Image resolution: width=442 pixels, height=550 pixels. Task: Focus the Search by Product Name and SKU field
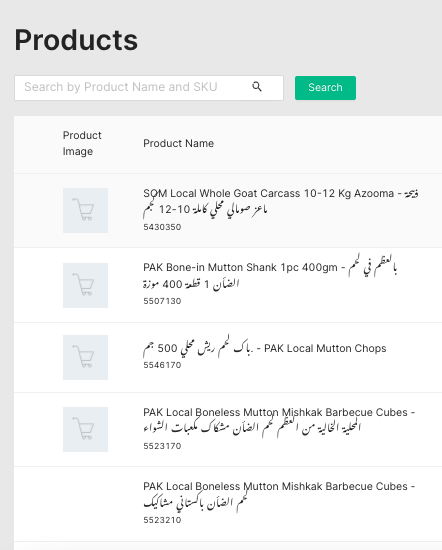(149, 88)
